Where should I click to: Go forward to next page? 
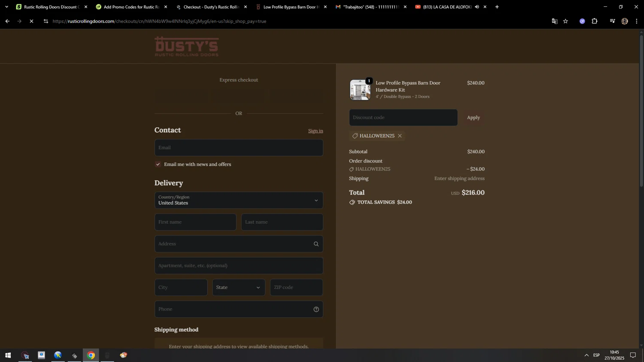click(x=19, y=21)
